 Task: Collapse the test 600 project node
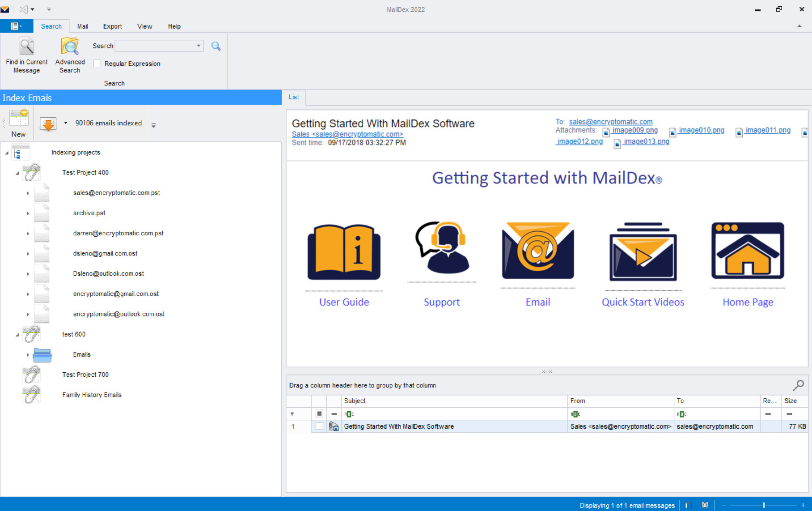tap(17, 335)
